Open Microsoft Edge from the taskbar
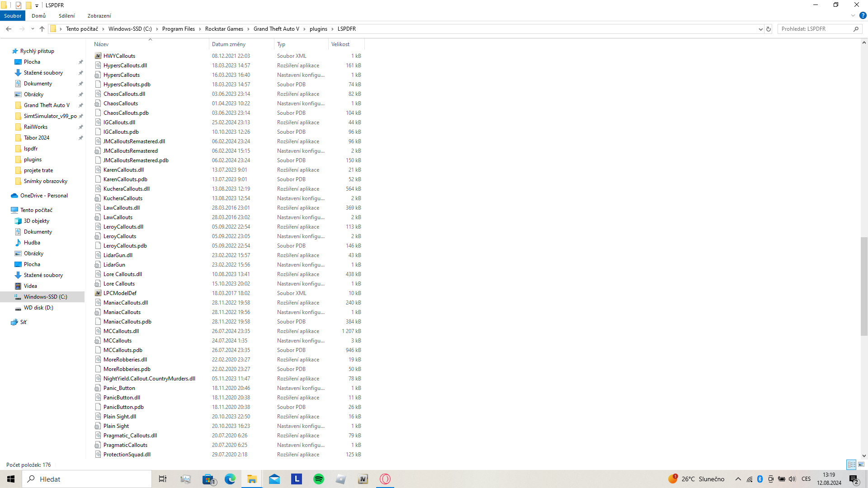Screen dimensions: 868x488 [230, 479]
